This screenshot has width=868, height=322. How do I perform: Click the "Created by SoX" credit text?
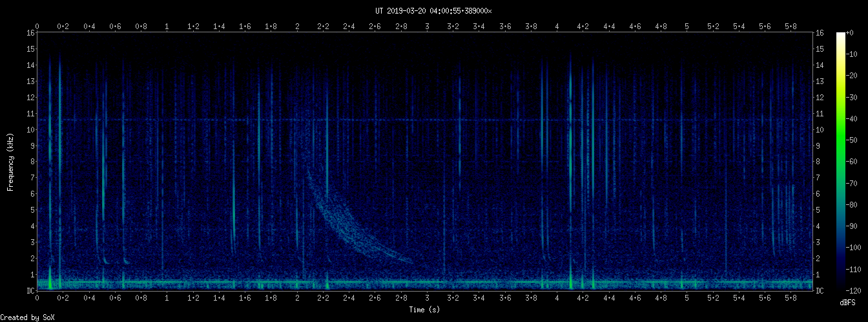(27, 317)
